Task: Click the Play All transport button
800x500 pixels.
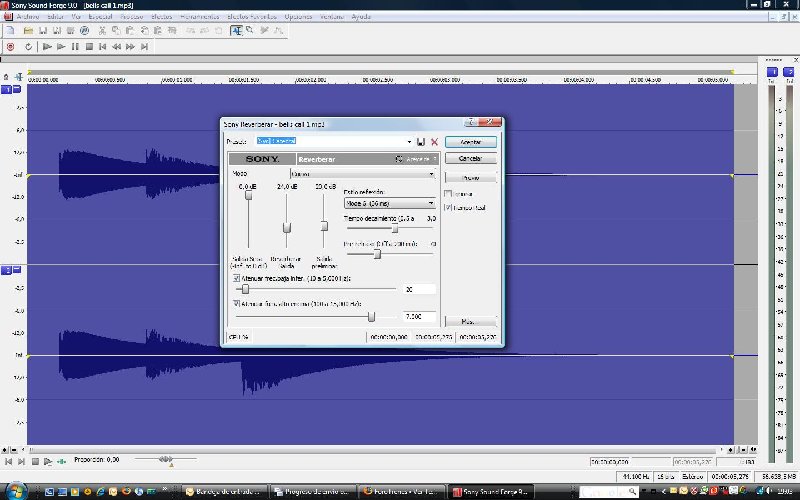Action: tap(47, 47)
